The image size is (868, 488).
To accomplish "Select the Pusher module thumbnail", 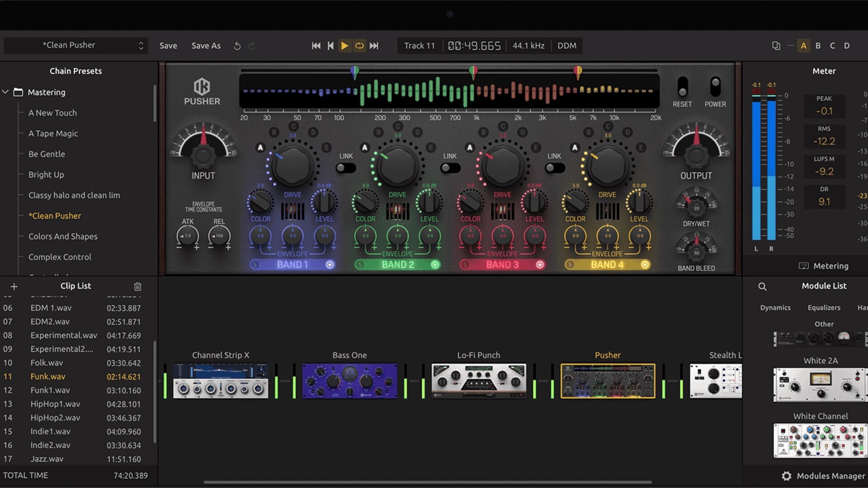I will (608, 381).
